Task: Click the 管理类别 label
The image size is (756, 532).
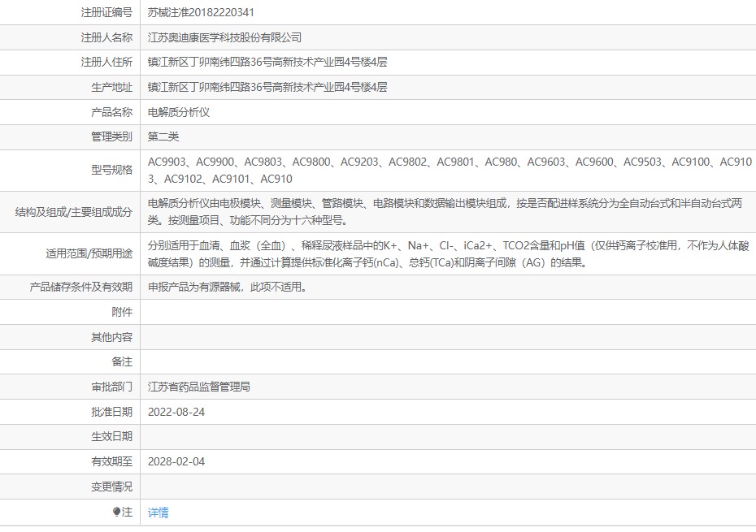Action: (112, 136)
